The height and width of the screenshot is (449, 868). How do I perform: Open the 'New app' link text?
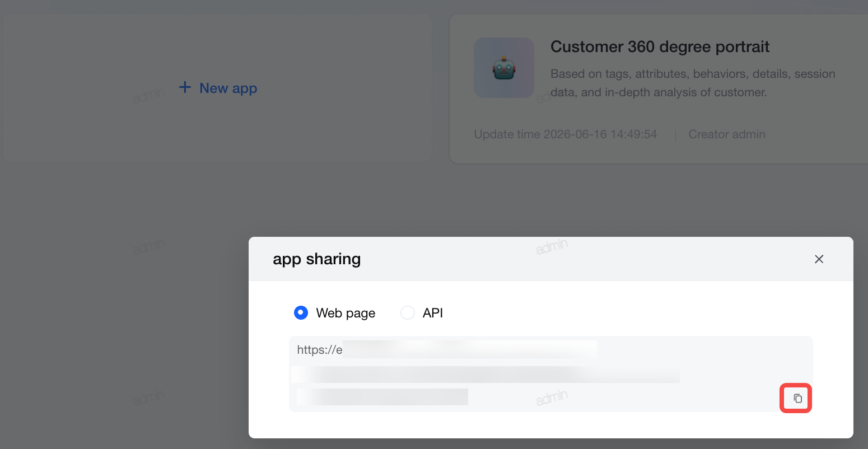coord(228,88)
